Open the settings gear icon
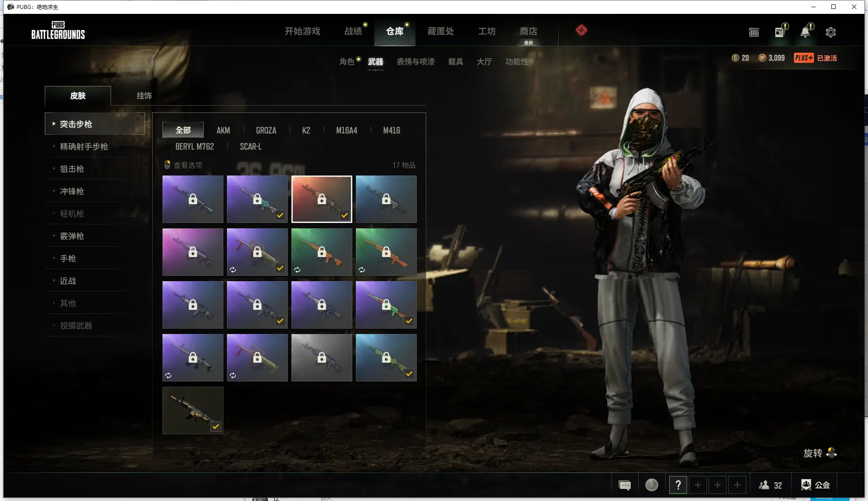868x501 pixels. click(830, 32)
